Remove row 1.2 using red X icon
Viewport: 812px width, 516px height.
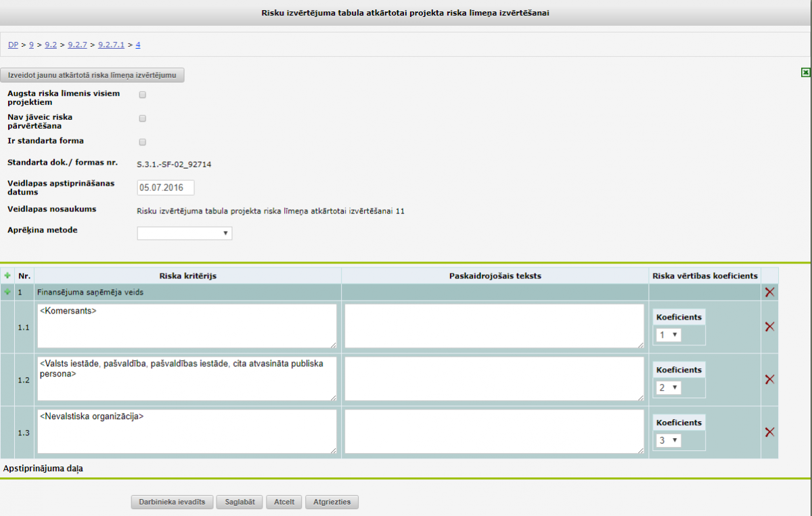point(769,379)
